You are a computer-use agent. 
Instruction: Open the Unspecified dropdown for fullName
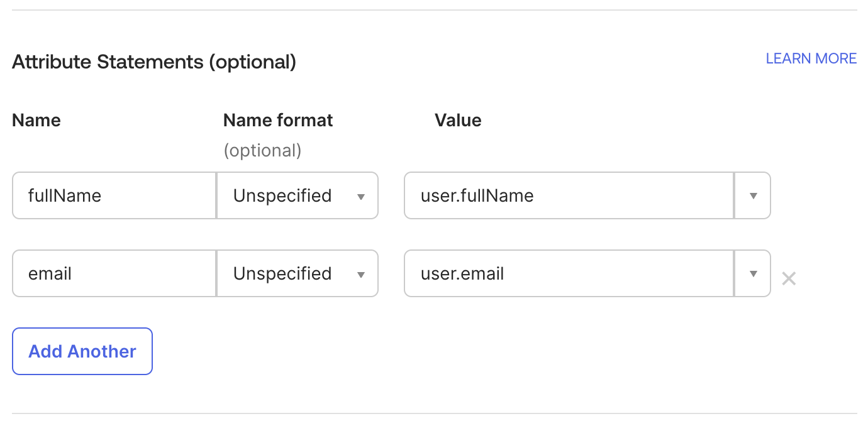(297, 195)
